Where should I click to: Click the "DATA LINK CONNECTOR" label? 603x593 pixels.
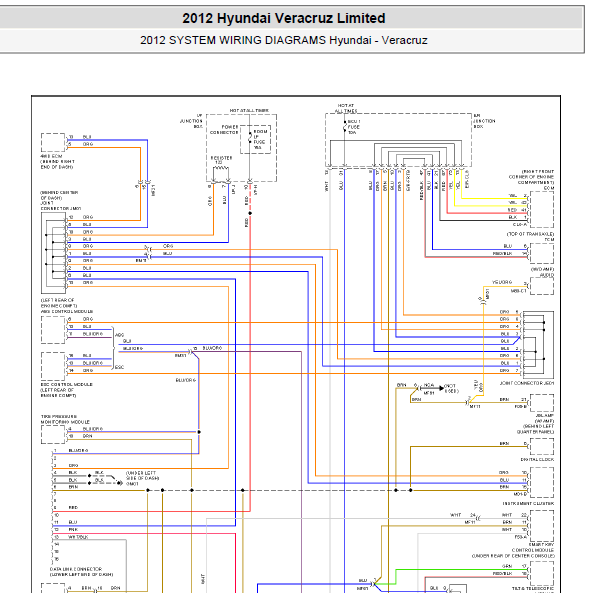(76, 569)
